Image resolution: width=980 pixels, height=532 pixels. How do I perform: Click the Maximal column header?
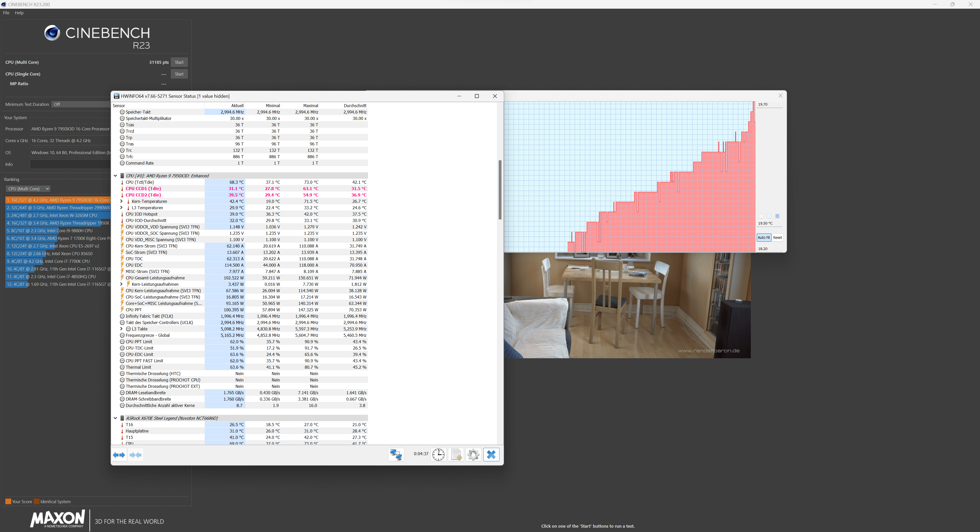click(301, 106)
